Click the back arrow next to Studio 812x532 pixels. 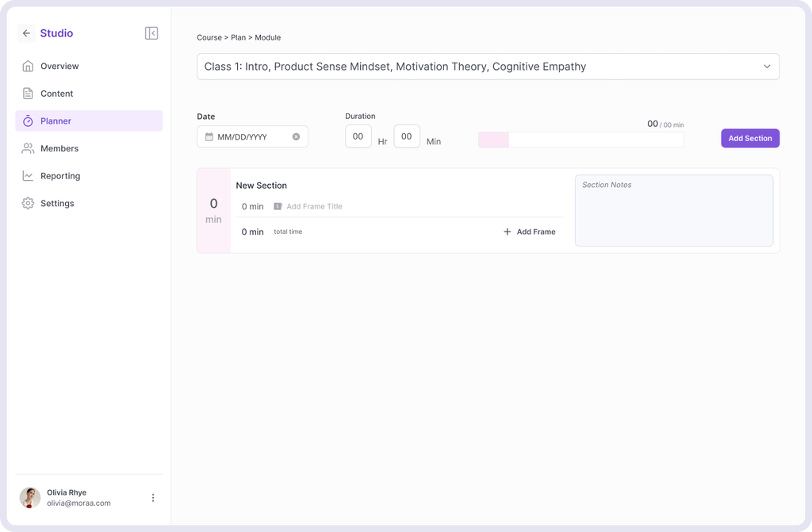[26, 33]
